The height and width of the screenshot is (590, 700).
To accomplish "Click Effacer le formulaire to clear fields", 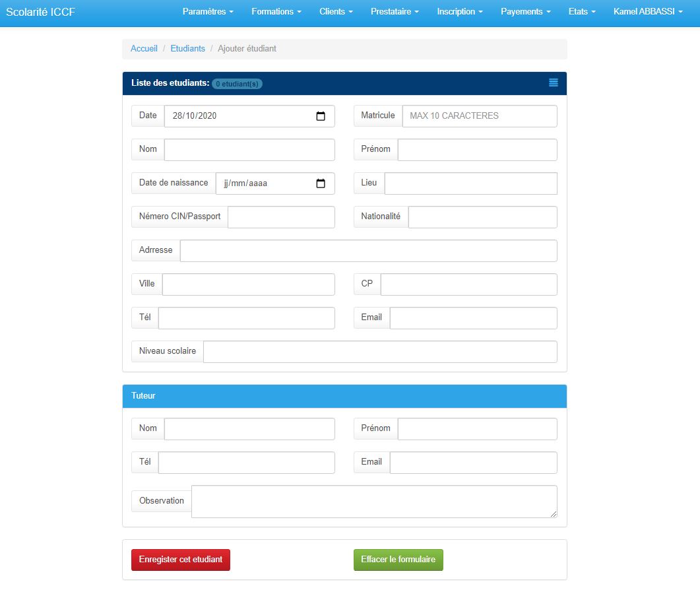I will point(398,559).
